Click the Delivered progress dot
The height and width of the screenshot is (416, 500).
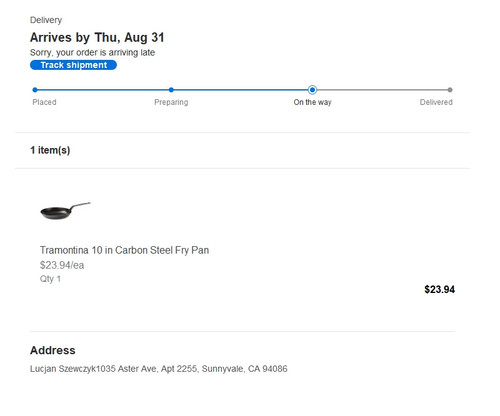(450, 90)
